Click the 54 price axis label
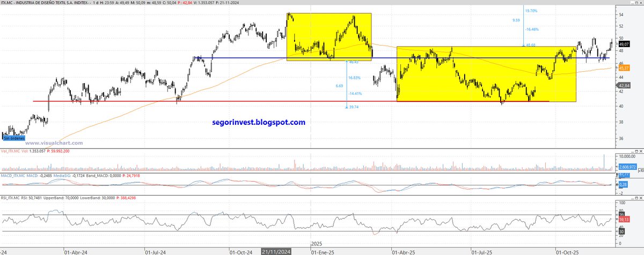 pos(620,14)
